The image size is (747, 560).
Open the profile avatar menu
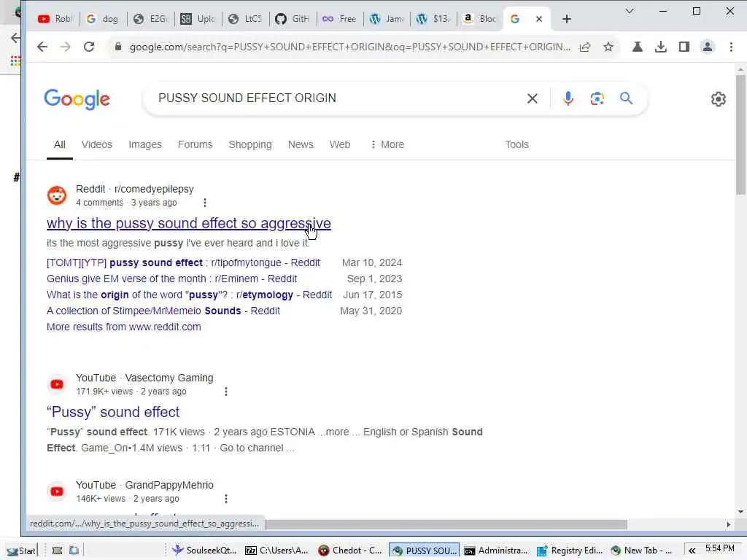[x=708, y=47]
